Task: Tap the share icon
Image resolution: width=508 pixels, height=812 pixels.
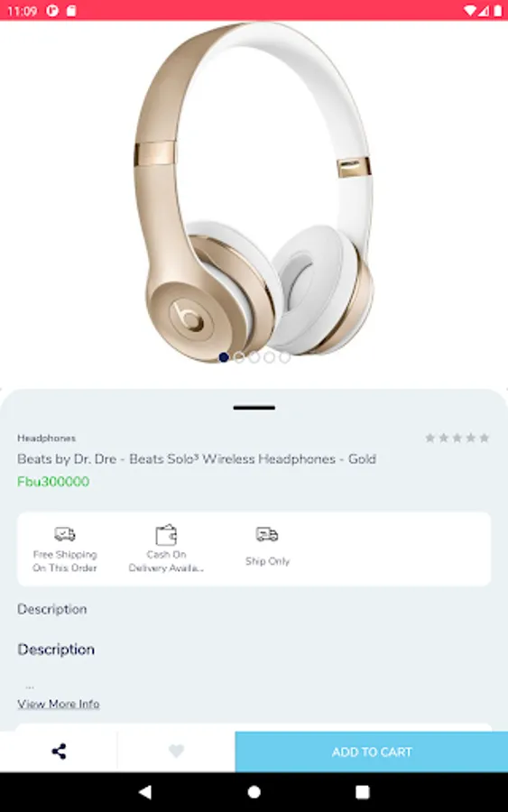Action: 59,751
